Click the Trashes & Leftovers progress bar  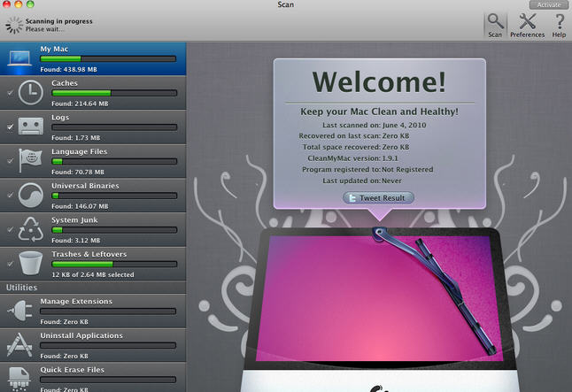click(107, 264)
